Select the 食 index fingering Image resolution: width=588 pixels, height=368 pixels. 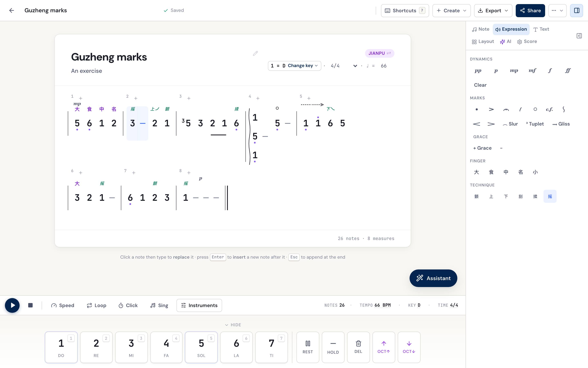[x=491, y=172]
